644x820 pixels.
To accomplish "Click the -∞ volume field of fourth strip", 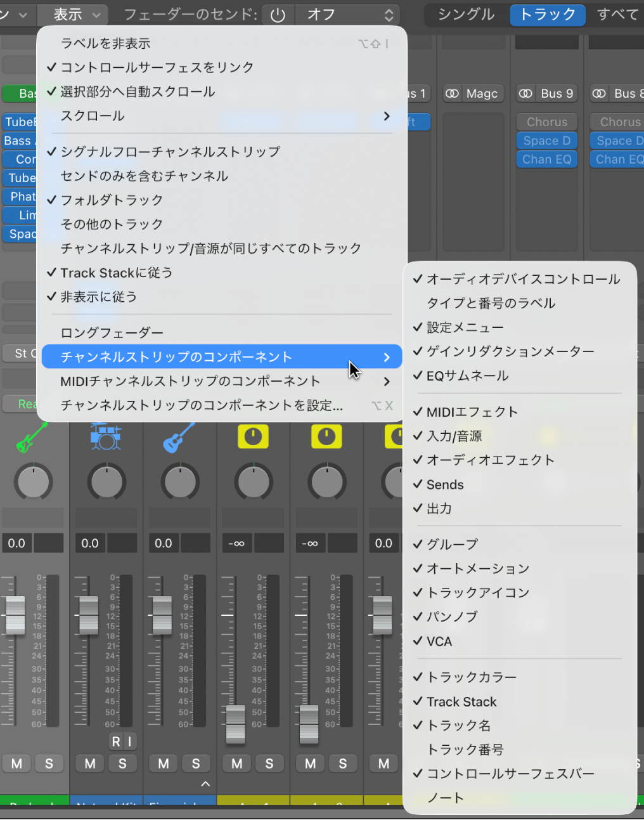I will click(x=237, y=543).
